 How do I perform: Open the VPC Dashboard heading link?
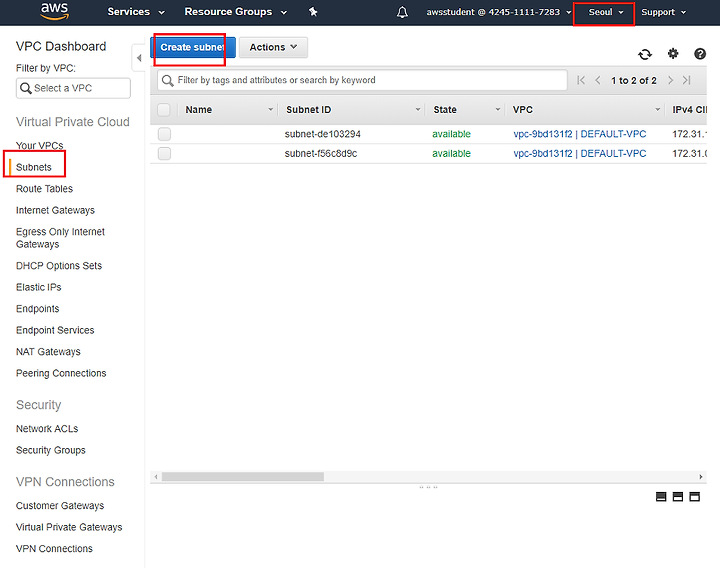tap(61, 46)
